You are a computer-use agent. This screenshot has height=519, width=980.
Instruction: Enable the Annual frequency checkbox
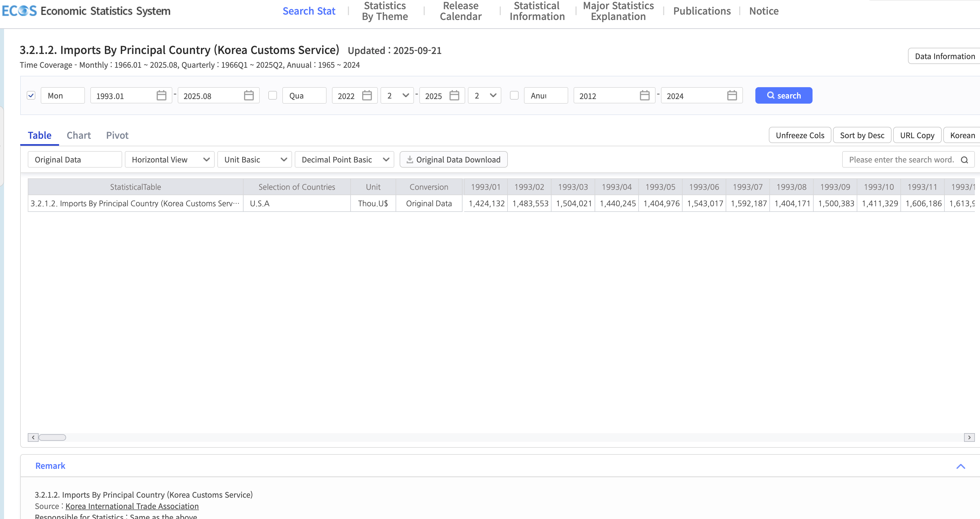[514, 95]
